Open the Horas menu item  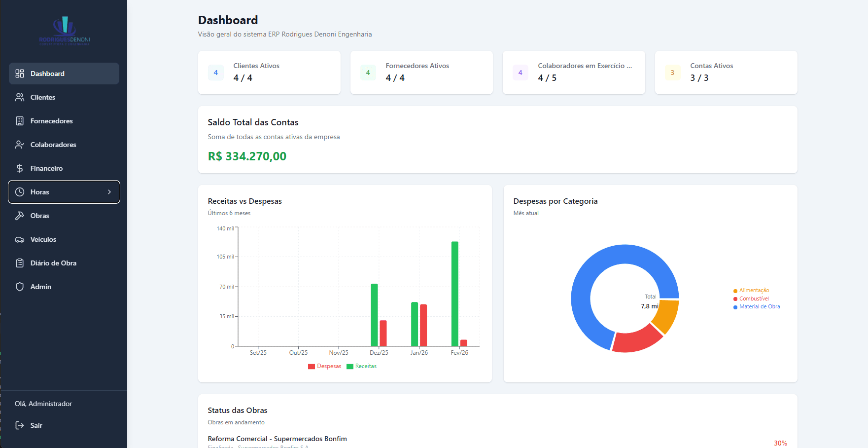(40, 192)
